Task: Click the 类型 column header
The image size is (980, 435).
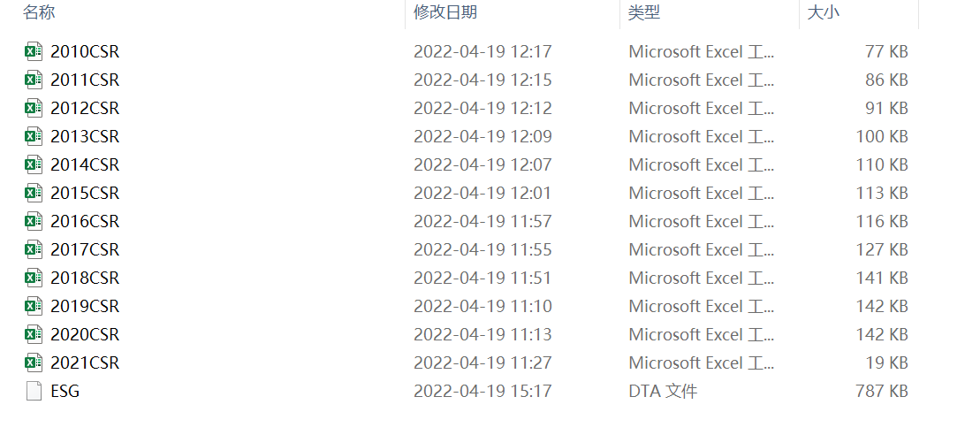Action: pos(644,12)
